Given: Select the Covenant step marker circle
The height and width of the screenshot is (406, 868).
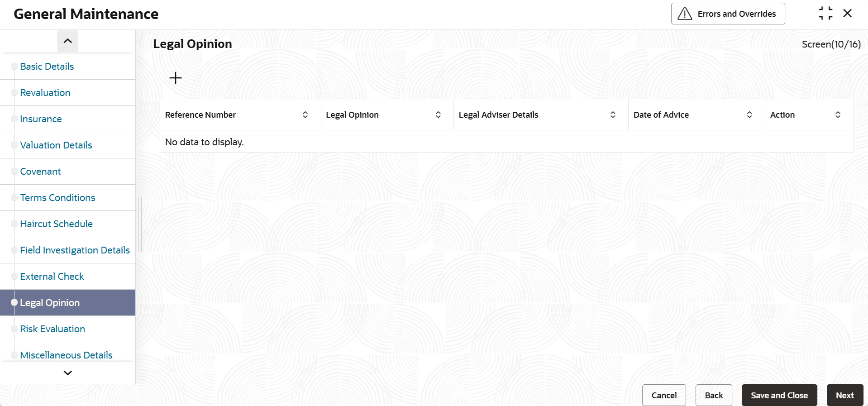Looking at the screenshot, I should 14,172.
